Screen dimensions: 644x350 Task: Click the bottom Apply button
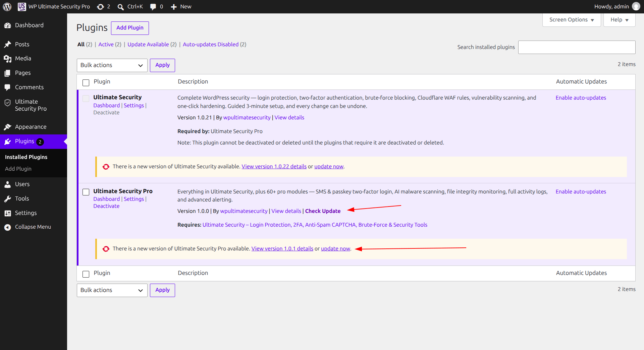click(162, 290)
